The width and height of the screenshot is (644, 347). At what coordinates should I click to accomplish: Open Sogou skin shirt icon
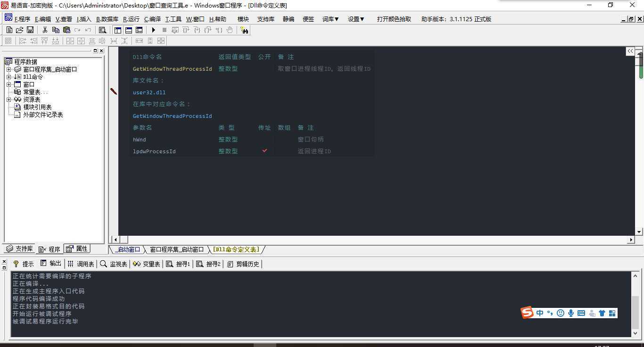[602, 313]
